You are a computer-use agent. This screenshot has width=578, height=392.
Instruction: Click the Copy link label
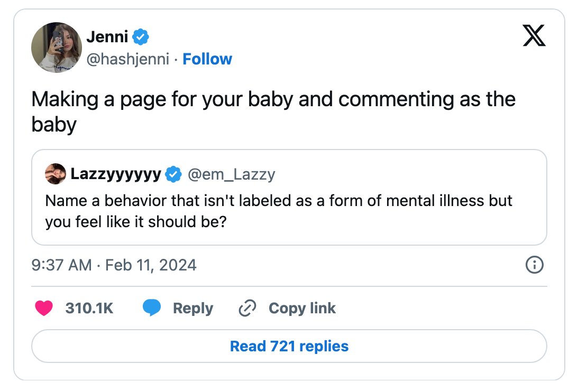(x=302, y=308)
